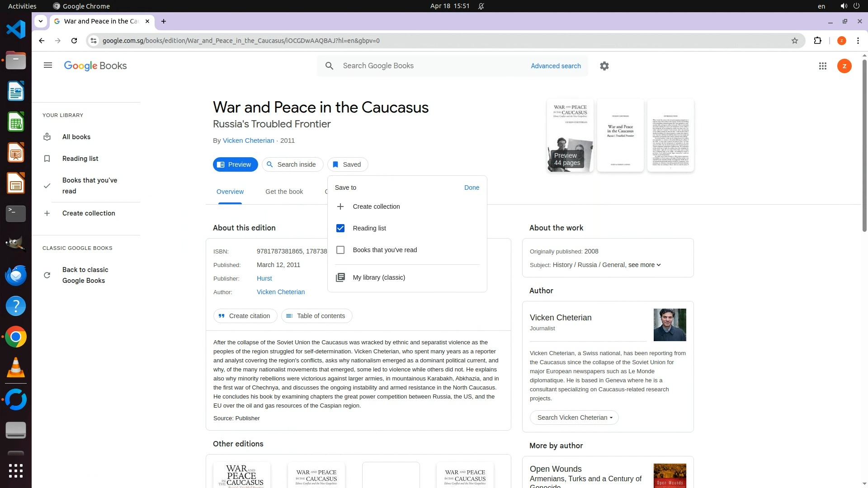The height and width of the screenshot is (488, 868).
Task: Open Google Books settings gear
Action: (604, 66)
